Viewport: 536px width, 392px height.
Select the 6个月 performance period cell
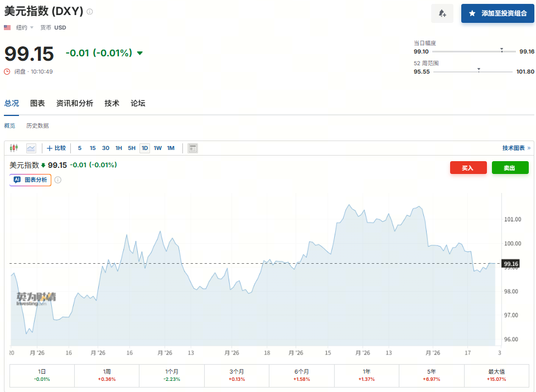point(302,375)
